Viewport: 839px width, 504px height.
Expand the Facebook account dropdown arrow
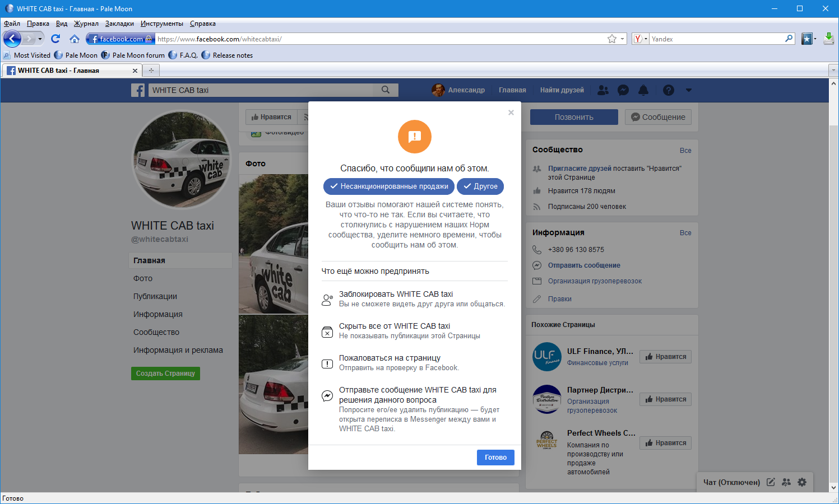(689, 90)
